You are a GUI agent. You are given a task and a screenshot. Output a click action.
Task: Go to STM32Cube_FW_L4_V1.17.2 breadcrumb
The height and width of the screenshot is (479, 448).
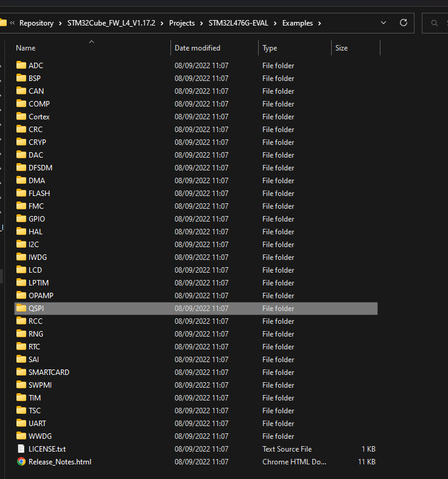point(111,23)
